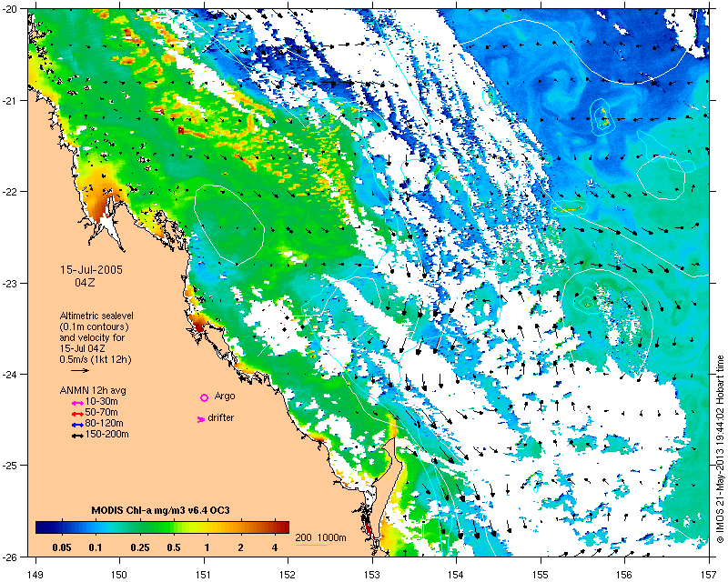This screenshot has height=582, width=728.
Task: Click the blue 80-120m depth arrow
Action: [77, 425]
